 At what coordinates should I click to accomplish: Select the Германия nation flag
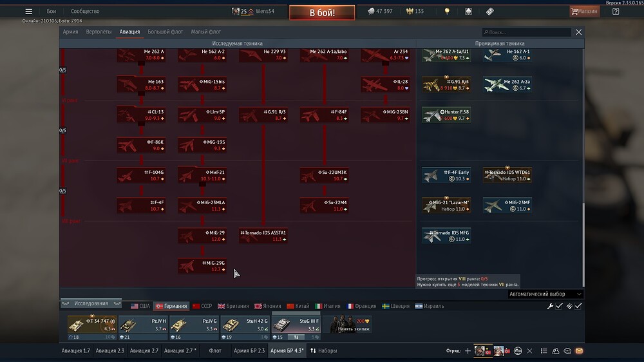coord(171,306)
